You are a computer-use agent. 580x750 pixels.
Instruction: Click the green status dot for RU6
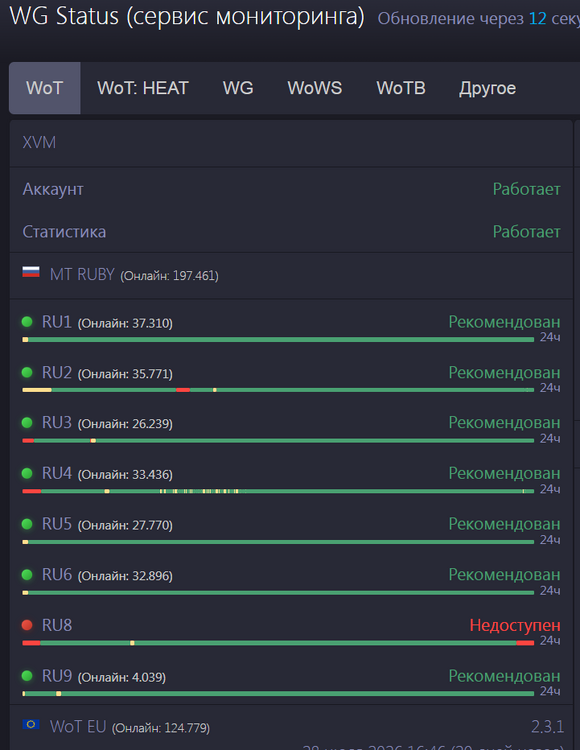[x=27, y=574]
